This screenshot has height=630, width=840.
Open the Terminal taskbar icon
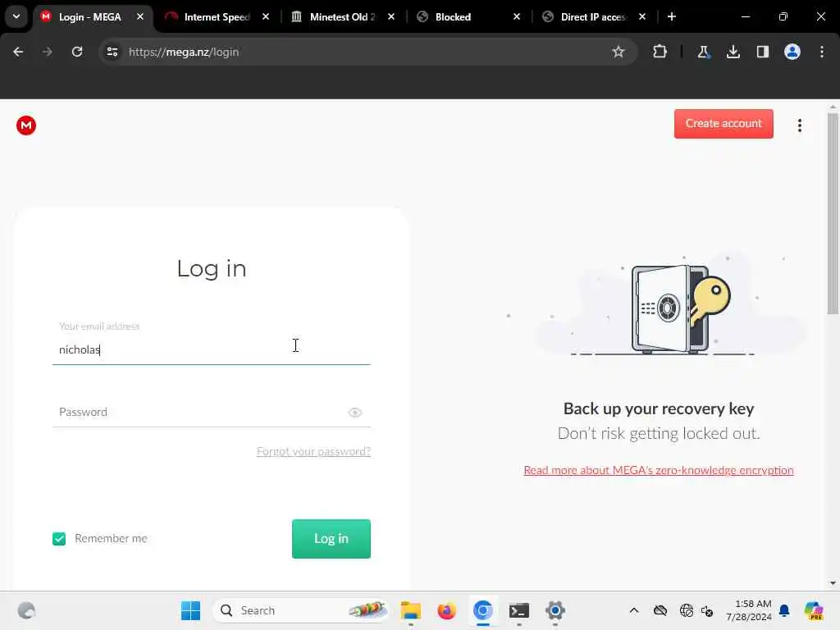[x=519, y=610]
